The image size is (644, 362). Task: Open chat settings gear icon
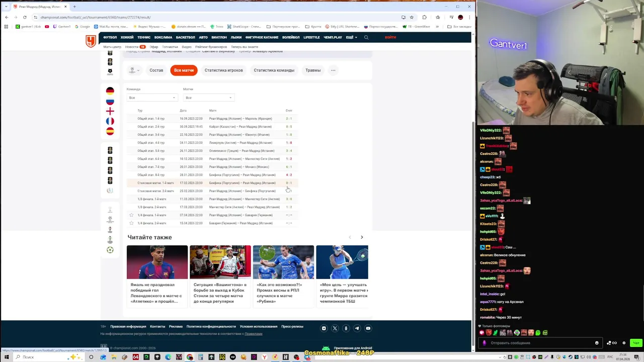coord(624,343)
